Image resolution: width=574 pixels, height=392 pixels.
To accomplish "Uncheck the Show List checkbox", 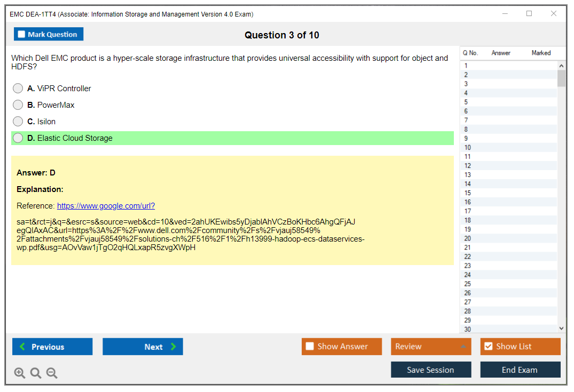I will tap(488, 347).
